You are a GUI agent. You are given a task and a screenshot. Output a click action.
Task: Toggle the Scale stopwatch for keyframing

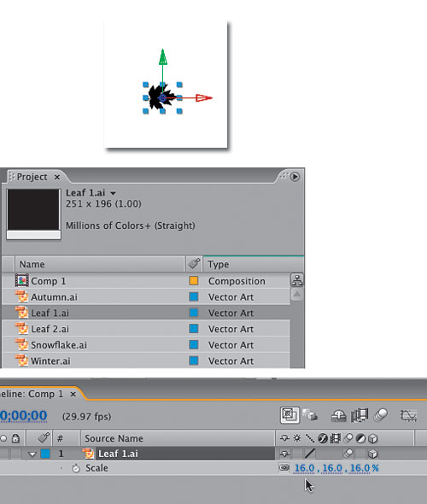pyautogui.click(x=76, y=468)
